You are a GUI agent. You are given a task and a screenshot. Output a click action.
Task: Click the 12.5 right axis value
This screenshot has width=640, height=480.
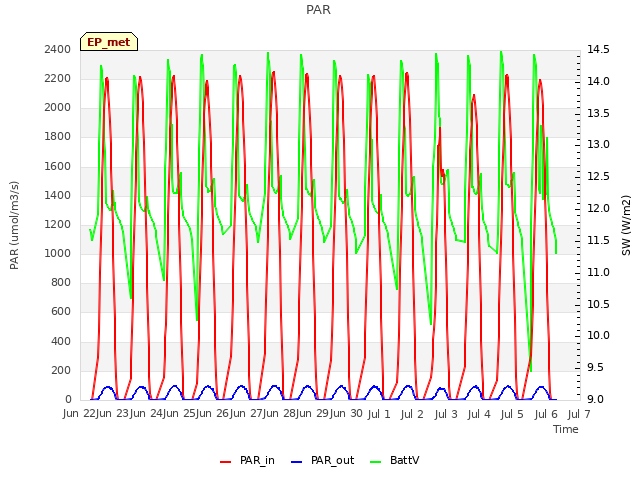598,176
